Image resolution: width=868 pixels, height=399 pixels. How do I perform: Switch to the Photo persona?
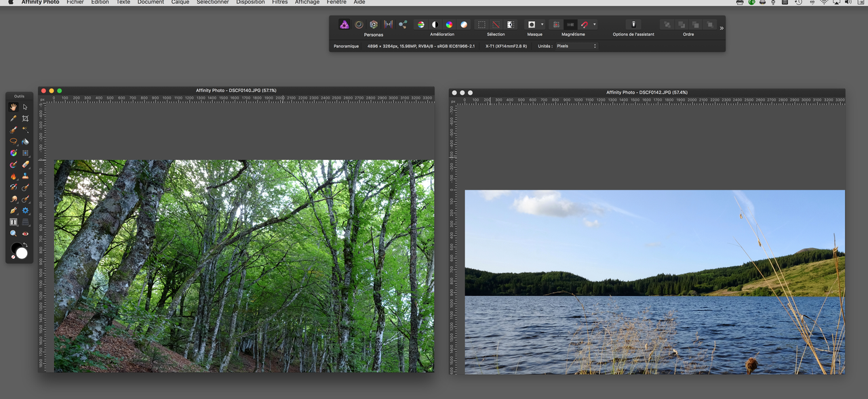coord(344,24)
